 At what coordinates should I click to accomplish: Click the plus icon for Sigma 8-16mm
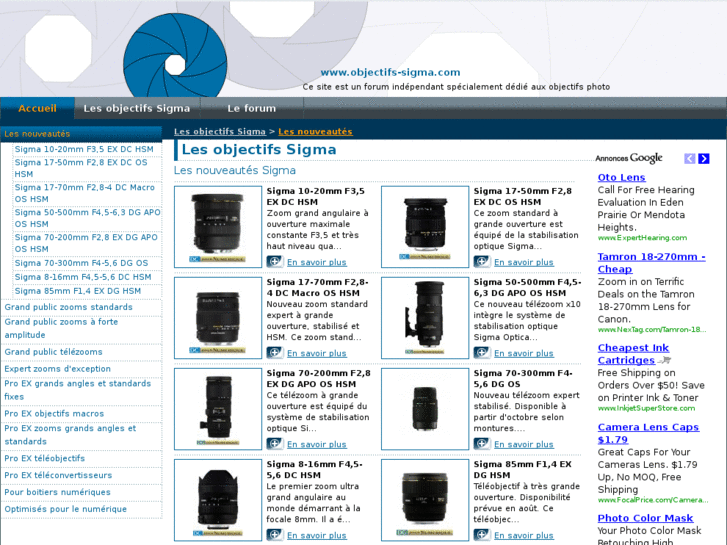274,534
